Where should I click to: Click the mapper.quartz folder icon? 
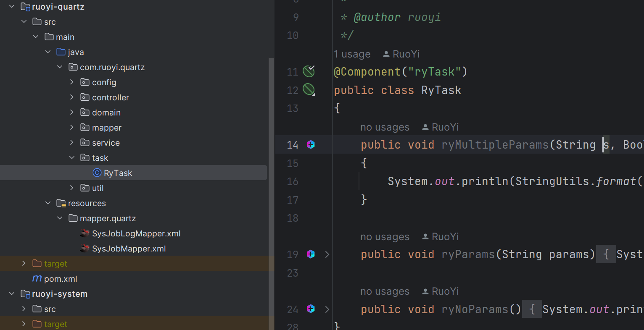click(73, 218)
